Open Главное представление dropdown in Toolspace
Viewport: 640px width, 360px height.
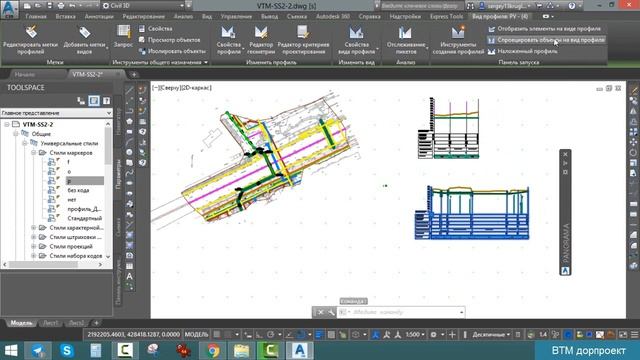click(x=56, y=113)
